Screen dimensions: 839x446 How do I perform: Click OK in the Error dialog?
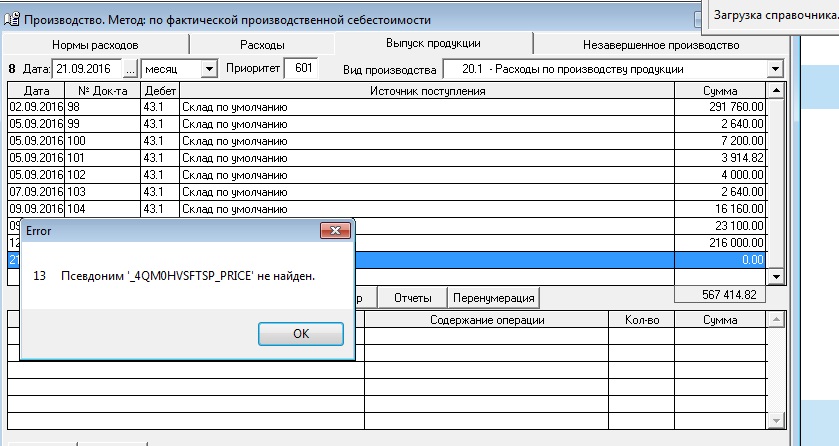[300, 334]
